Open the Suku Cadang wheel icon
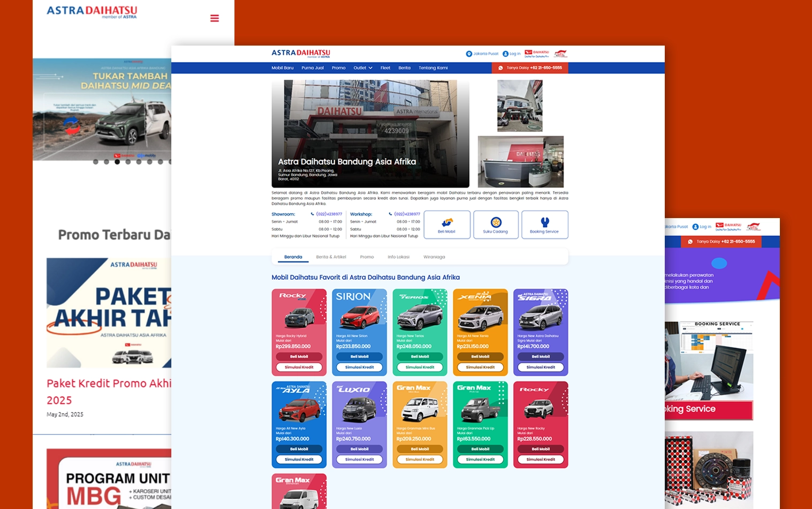The image size is (812, 509). pos(496,222)
